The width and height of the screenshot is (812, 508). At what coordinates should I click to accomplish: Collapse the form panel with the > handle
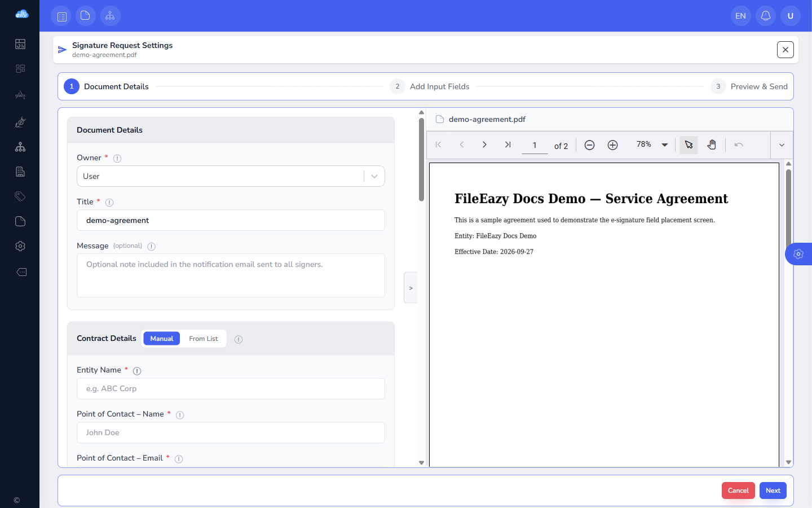click(411, 288)
